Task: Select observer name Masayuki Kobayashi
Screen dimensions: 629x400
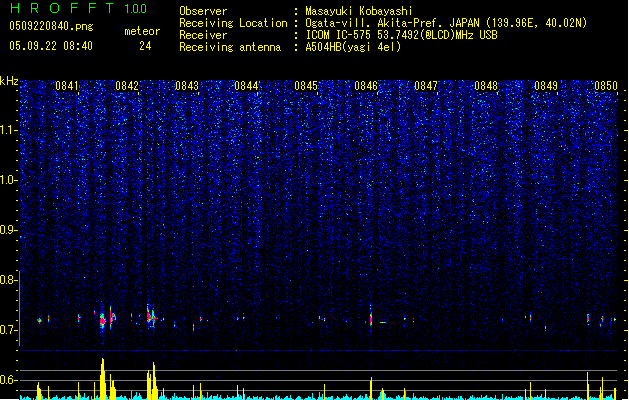Action: pyautogui.click(x=359, y=11)
